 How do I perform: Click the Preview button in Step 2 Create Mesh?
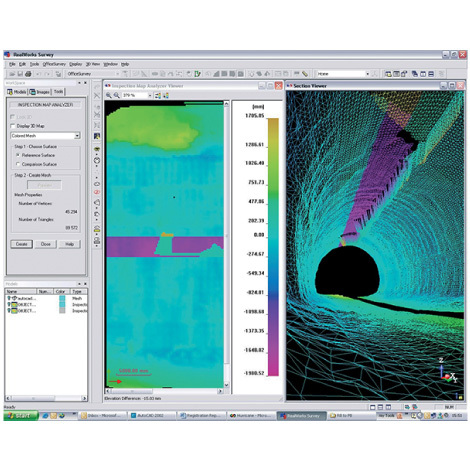point(44,185)
